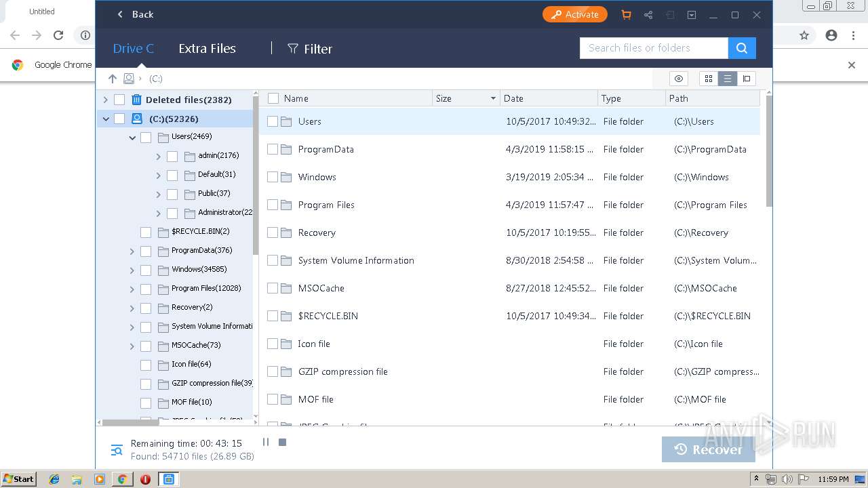This screenshot has width=868, height=488.
Task: Click the computer icon in breadcrumb
Action: click(129, 79)
